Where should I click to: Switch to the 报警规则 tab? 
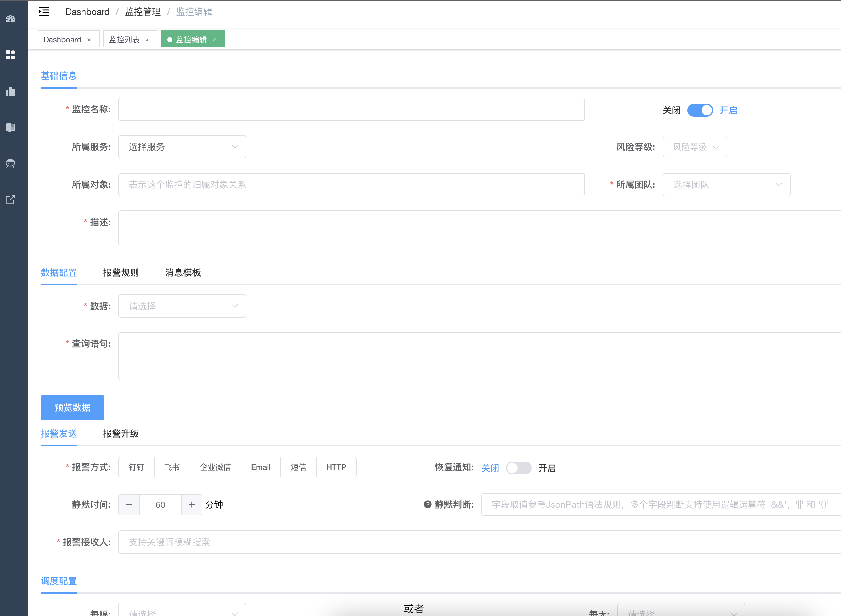pos(121,272)
